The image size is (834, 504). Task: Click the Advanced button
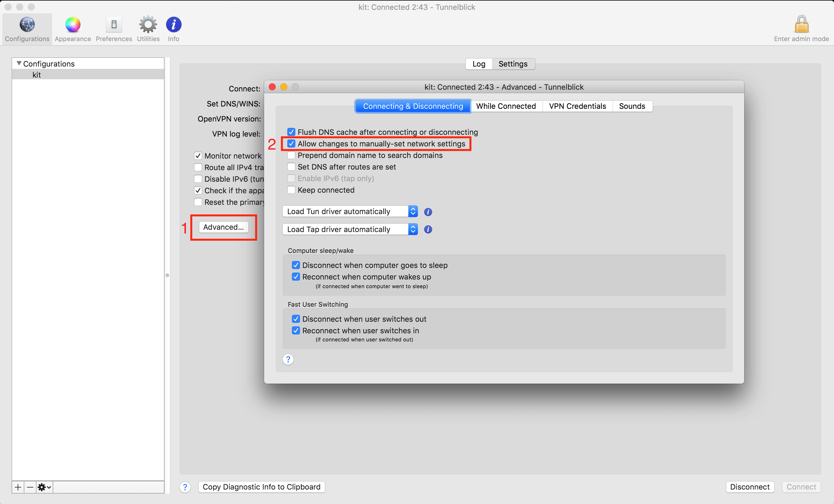click(x=223, y=227)
